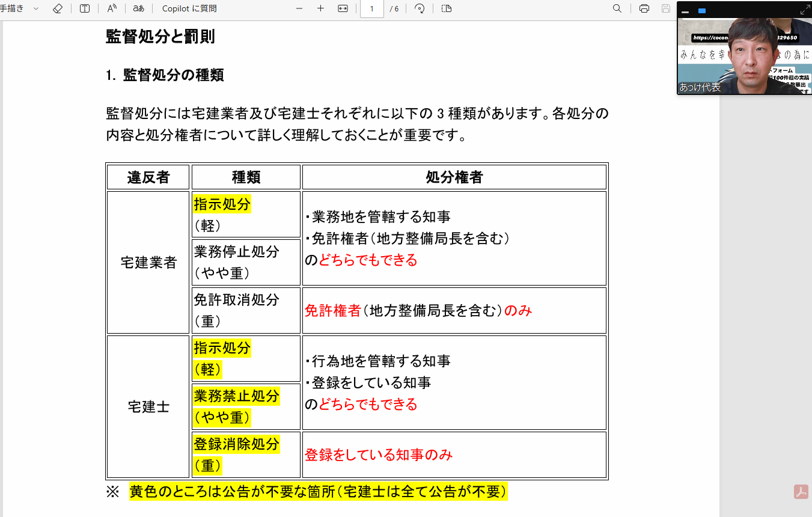This screenshot has height=517, width=812.
Task: Click the red Adobe PDF icon
Action: (801, 492)
